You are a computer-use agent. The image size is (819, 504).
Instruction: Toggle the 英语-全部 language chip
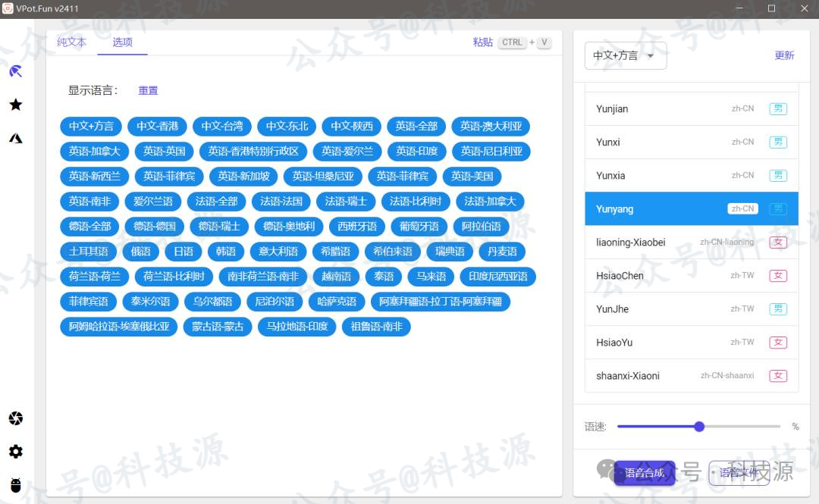pos(416,127)
